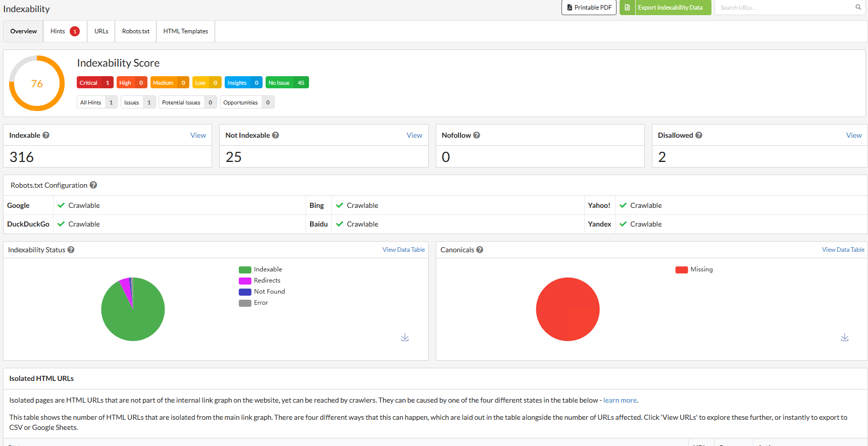Follow the learn more link
The image size is (868, 446).
(620, 400)
